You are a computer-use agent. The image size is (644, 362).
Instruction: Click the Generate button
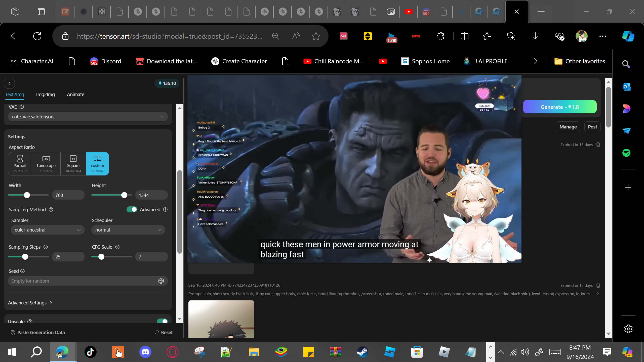coord(560,107)
